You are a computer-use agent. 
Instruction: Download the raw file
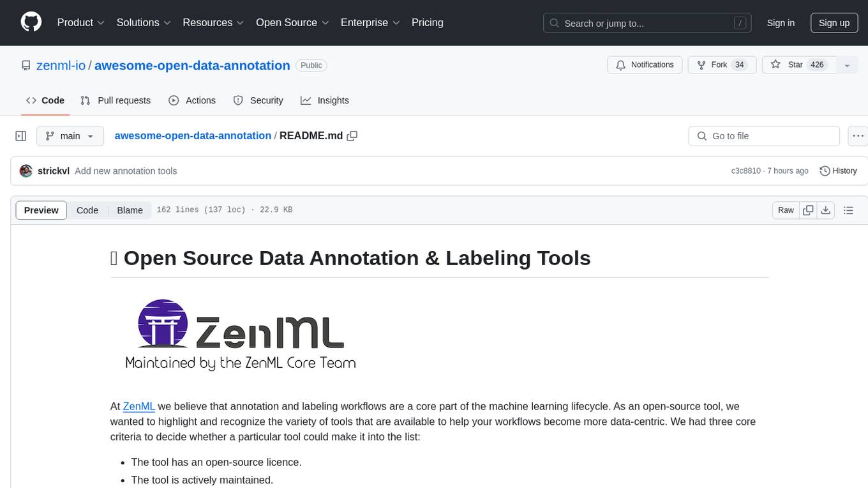825,210
